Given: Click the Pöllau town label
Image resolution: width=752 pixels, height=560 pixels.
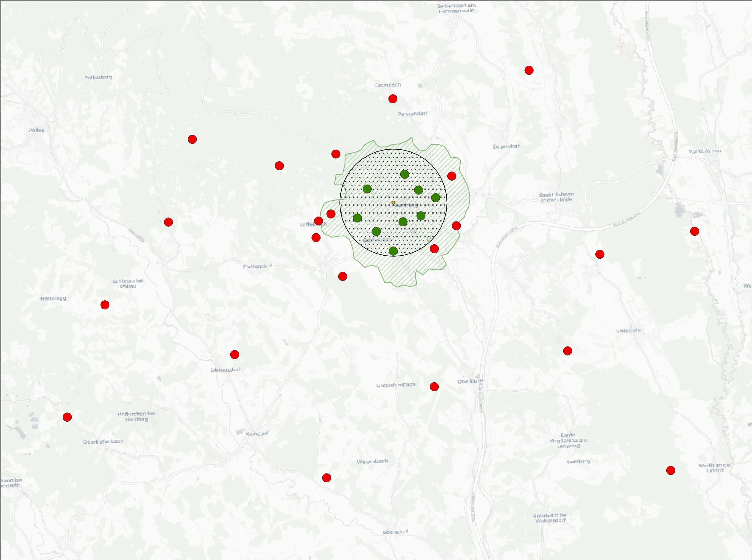Looking at the screenshot, I should click(x=36, y=130).
